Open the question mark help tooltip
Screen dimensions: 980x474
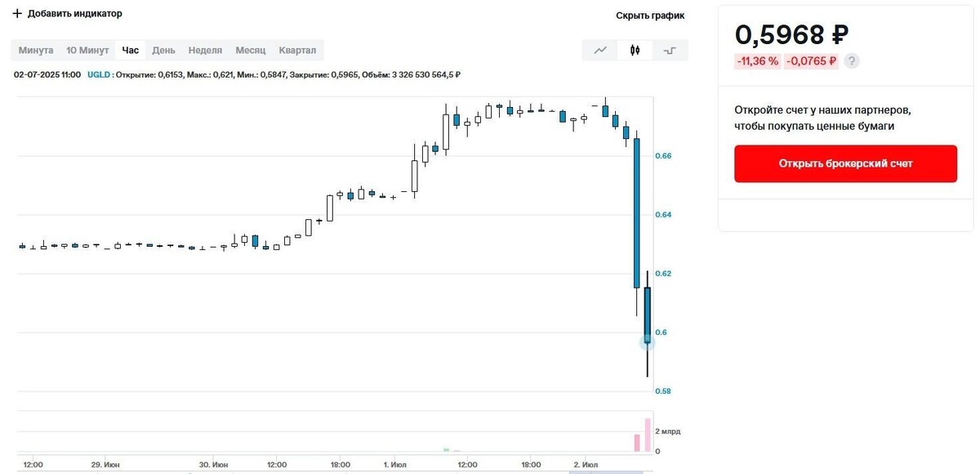coord(851,60)
